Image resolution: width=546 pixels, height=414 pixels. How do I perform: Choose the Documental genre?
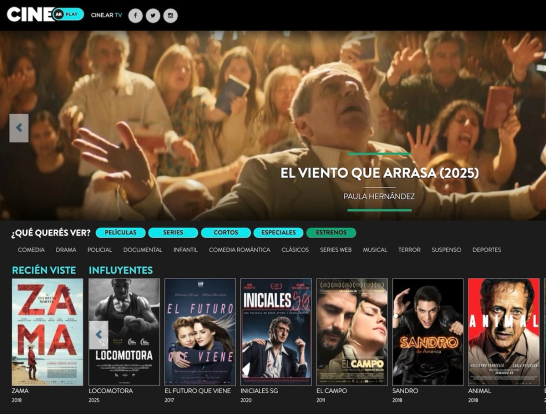(143, 250)
